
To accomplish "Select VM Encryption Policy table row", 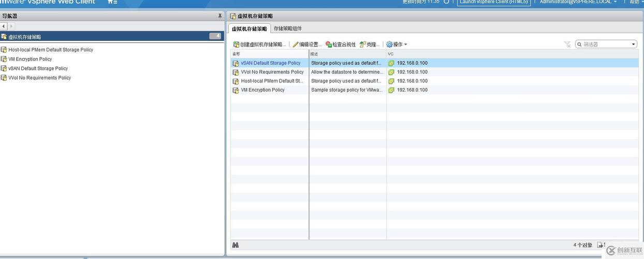I will point(434,90).
